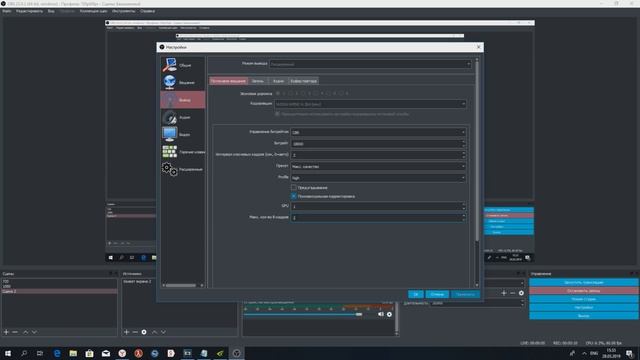Open File Explorer from the taskbar
The width and height of the screenshot is (640, 360).
point(73,353)
